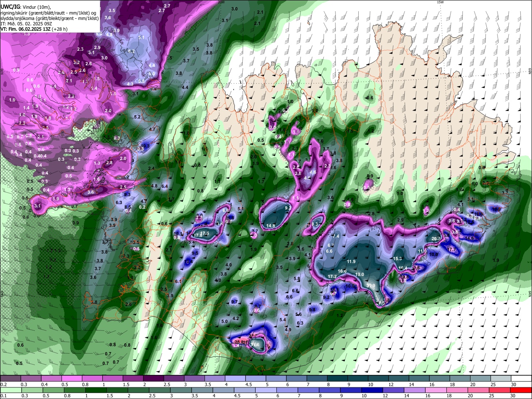Click the 15W longitude label
532x399 pixels.
[441, 2]
